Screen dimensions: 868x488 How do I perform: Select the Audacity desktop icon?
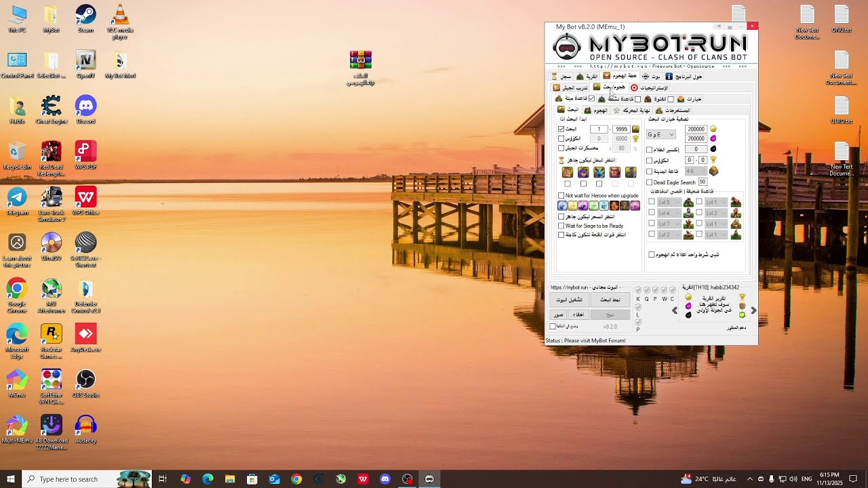click(x=85, y=429)
